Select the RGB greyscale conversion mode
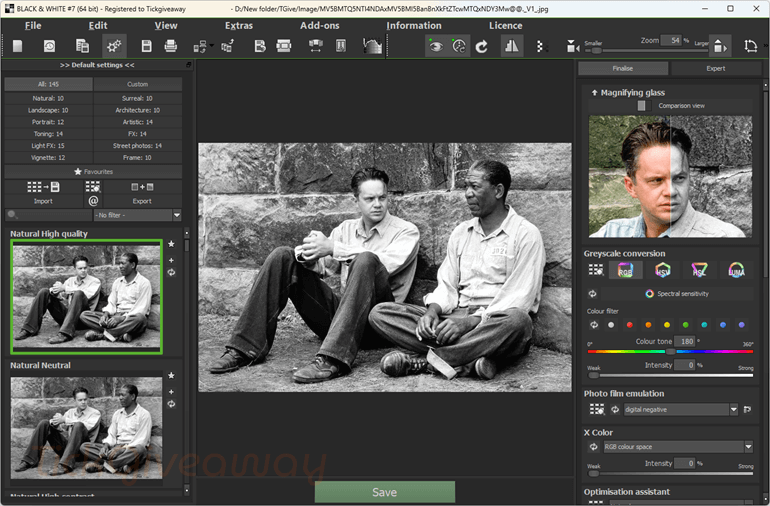This screenshot has width=770, height=506. tap(625, 270)
